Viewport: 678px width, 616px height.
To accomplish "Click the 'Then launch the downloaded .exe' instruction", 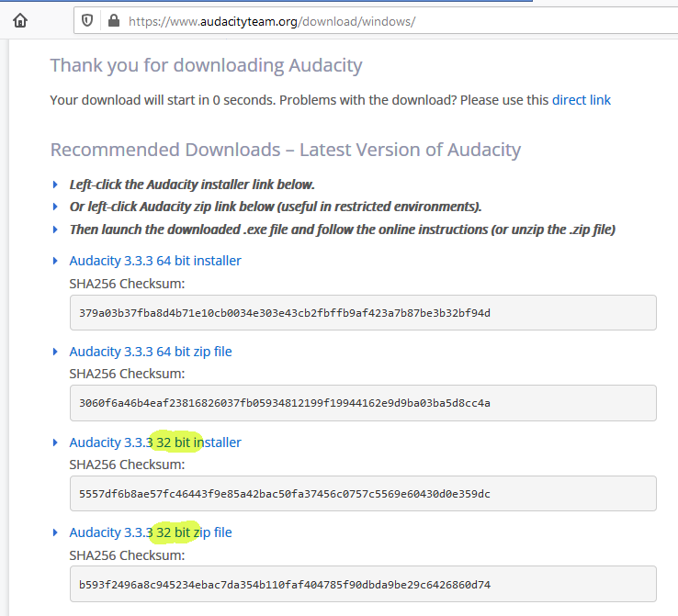I will [343, 230].
